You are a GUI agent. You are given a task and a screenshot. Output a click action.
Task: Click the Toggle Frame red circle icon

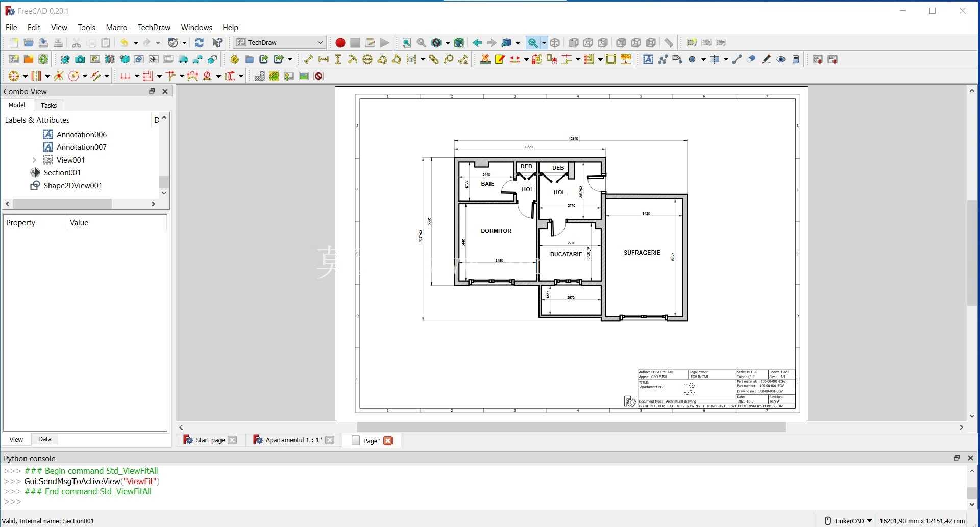(x=318, y=77)
